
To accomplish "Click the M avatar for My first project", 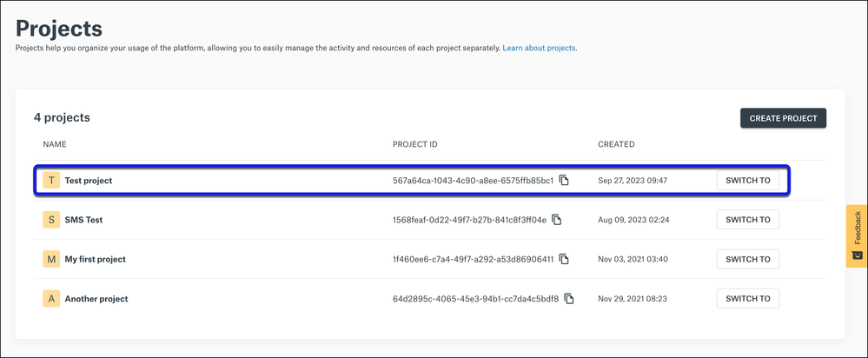I will (x=51, y=259).
